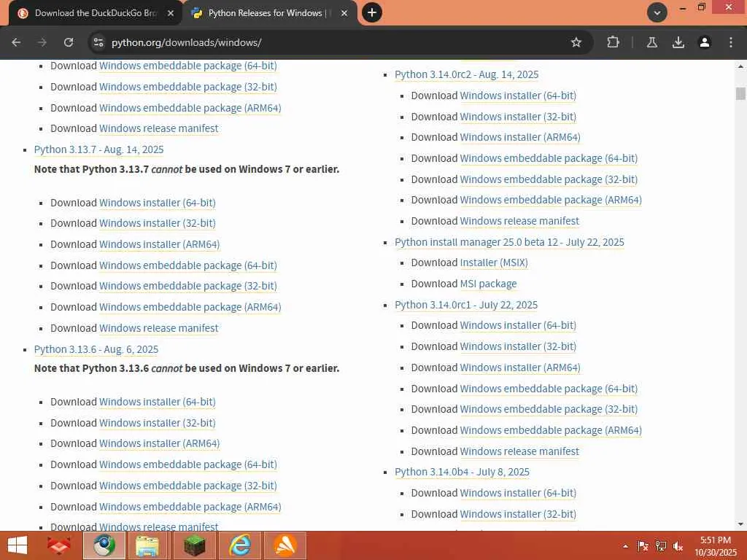Download Python 3.13.6 Windows installer (32-bit)

158,423
